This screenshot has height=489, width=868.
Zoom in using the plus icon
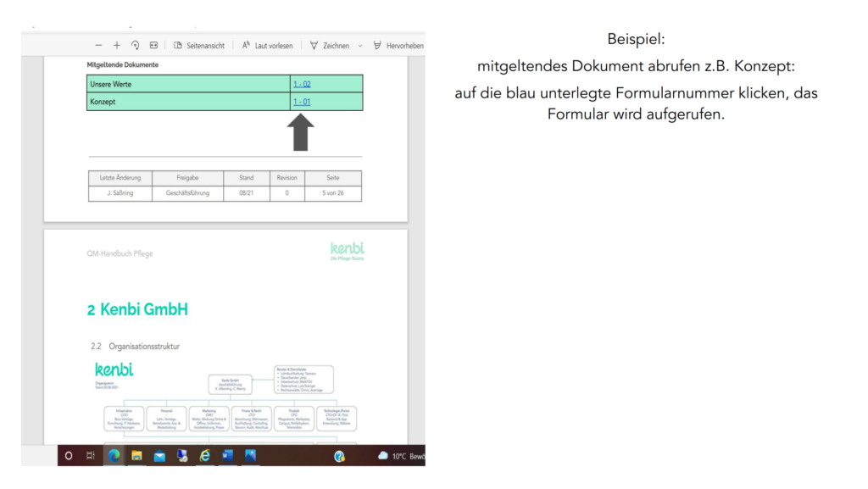(117, 46)
